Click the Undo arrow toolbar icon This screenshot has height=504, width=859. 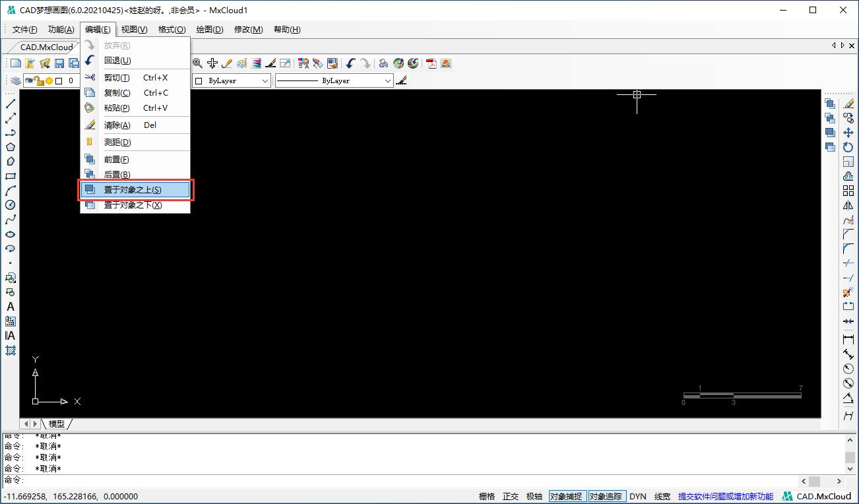click(x=350, y=63)
